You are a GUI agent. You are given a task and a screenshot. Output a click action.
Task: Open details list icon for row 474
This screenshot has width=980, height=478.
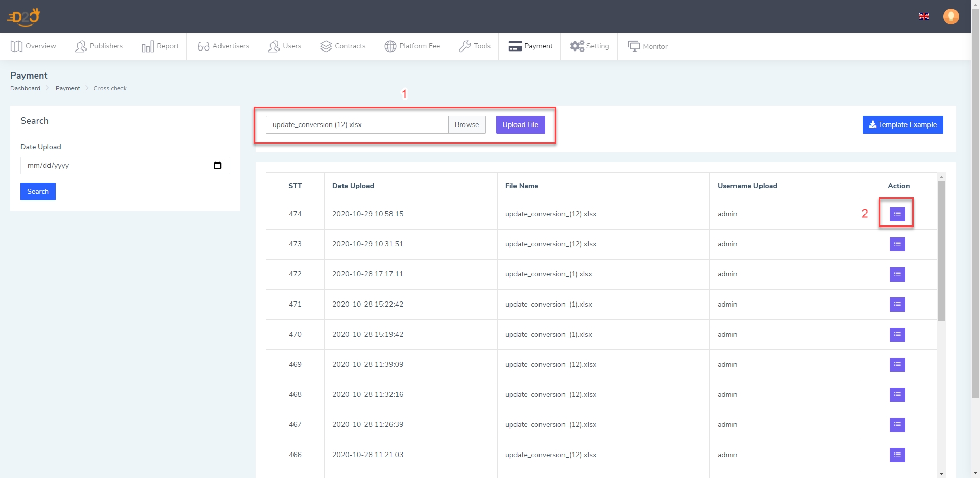point(897,214)
